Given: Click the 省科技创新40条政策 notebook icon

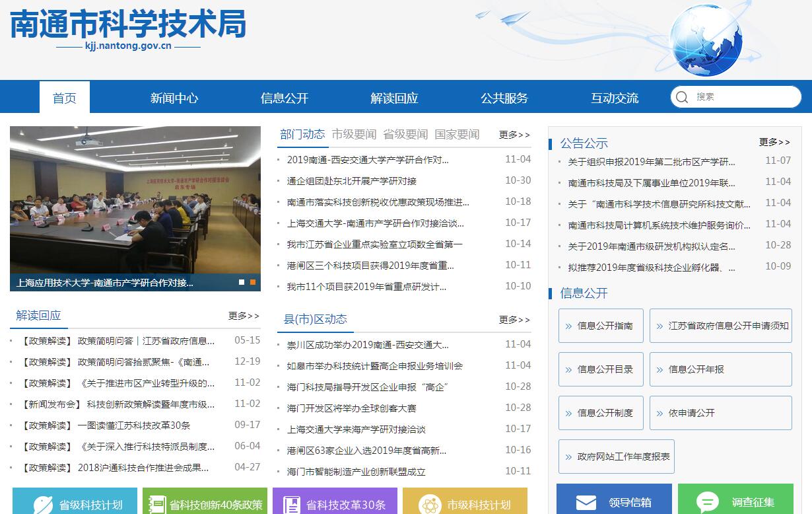Looking at the screenshot, I should (157, 505).
